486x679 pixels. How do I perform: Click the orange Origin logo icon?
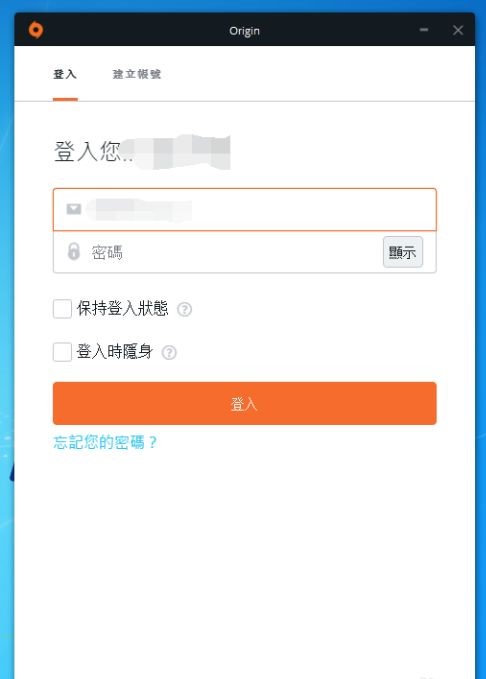pos(36,30)
